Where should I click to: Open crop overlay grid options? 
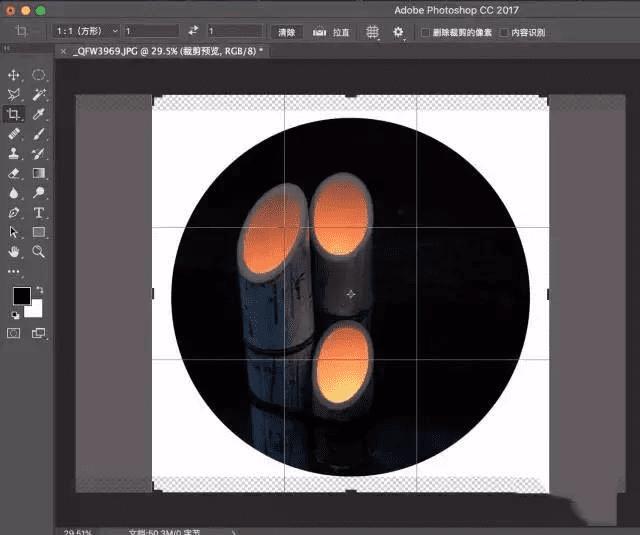point(373,32)
